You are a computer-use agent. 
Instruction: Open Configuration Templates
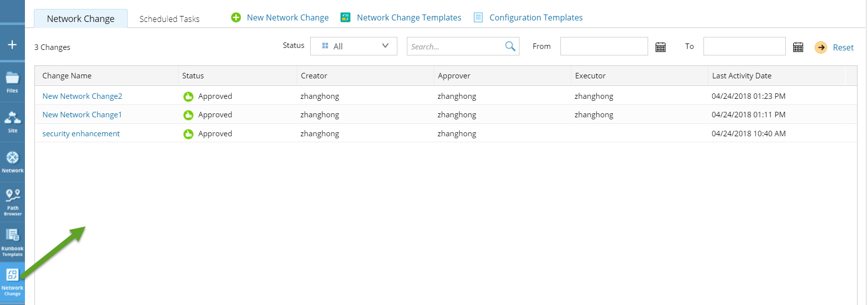tap(528, 17)
